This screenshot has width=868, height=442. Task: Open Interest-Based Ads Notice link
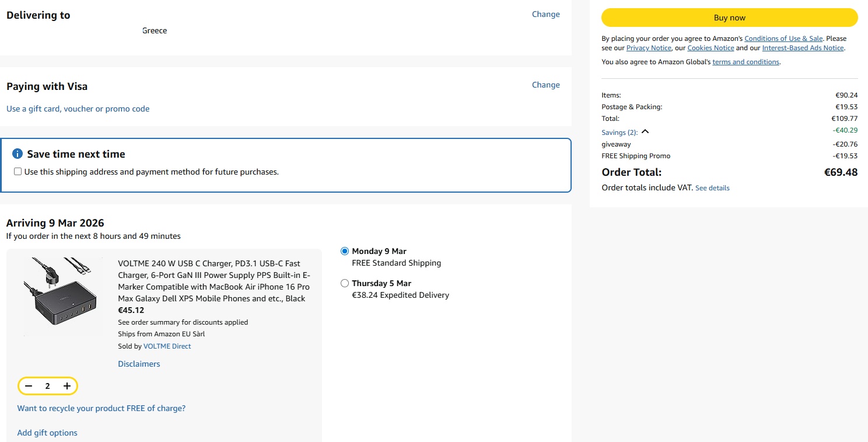[803, 48]
